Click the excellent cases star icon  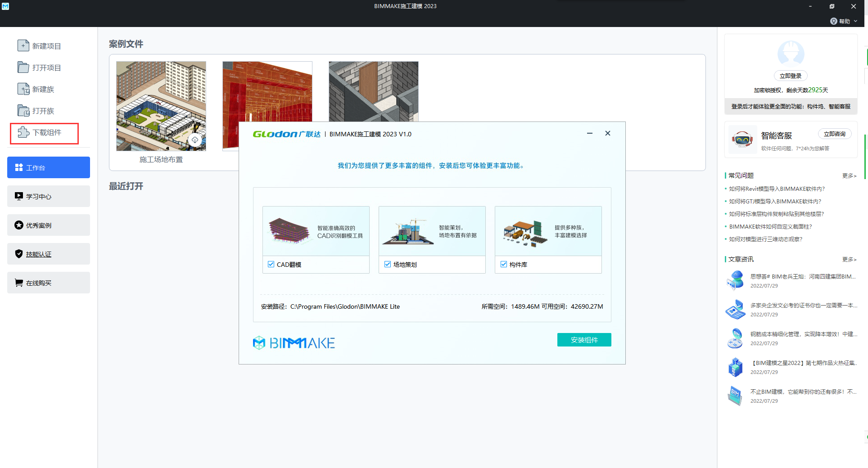click(19, 225)
